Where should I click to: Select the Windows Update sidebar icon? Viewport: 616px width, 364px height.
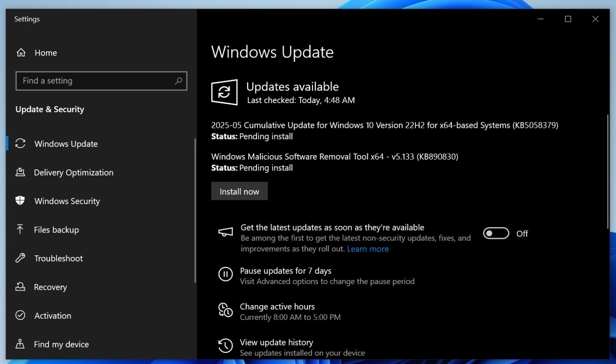[21, 144]
